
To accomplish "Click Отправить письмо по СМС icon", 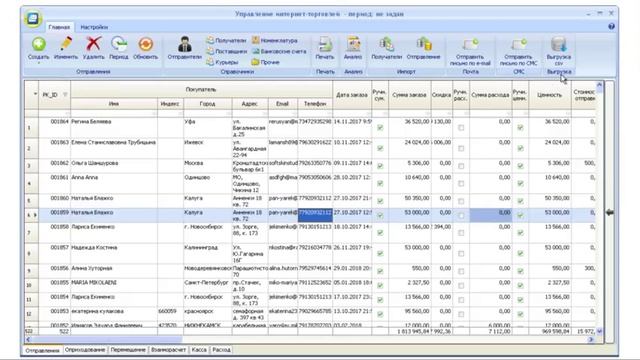I will (519, 44).
